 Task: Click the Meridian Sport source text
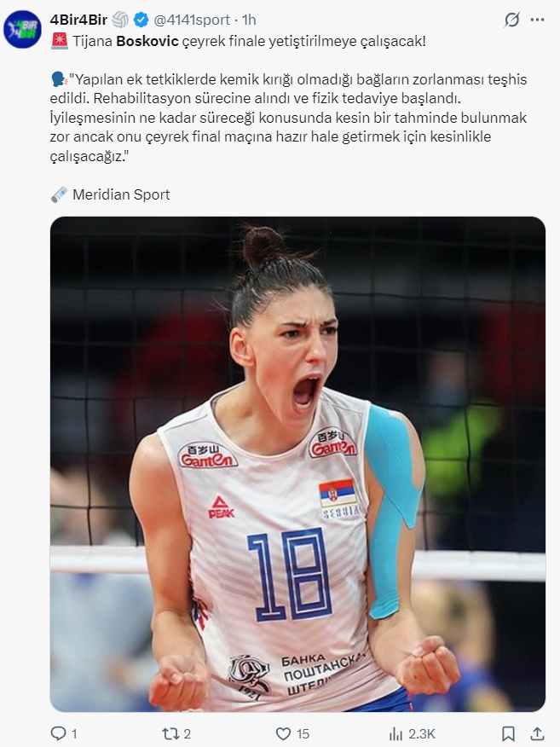[121, 194]
